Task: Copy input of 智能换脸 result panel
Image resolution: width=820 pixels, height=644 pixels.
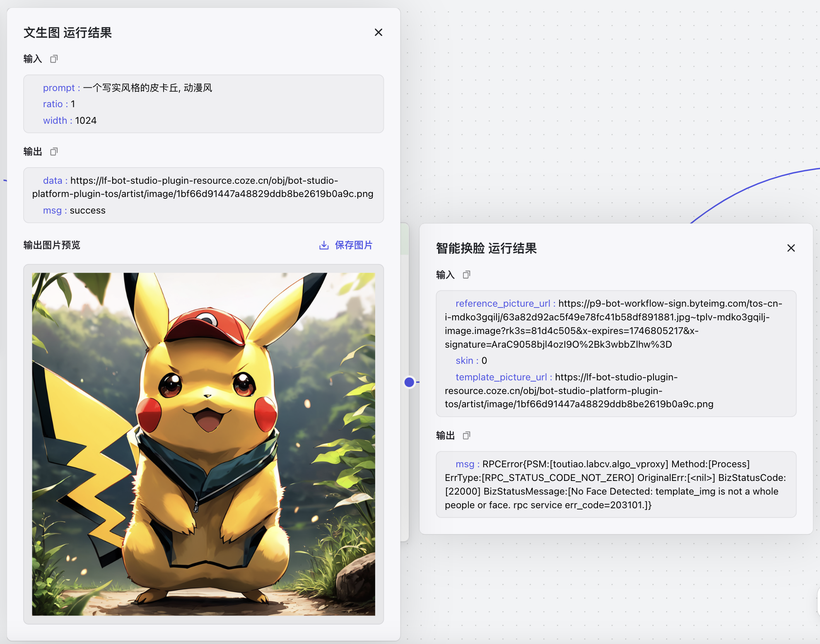Action: 466,274
